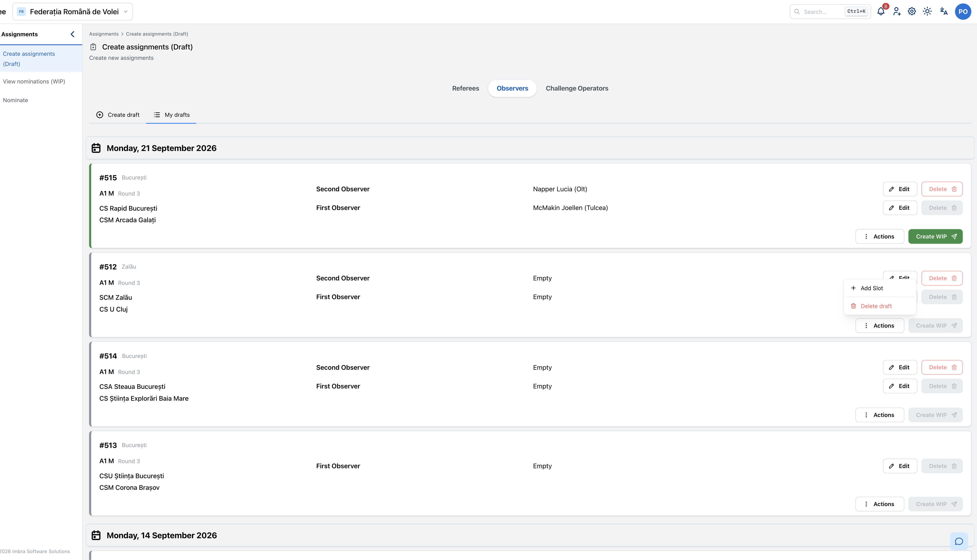The image size is (977, 560).
Task: Open Nominate in the sidebar
Action: pos(15,100)
